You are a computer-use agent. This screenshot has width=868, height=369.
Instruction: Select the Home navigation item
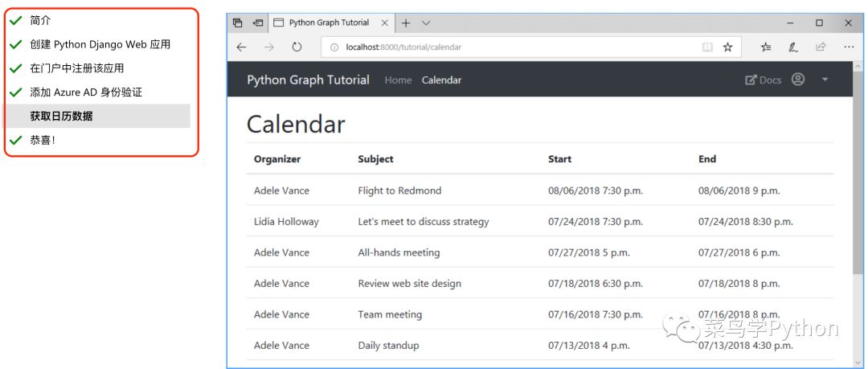click(x=398, y=80)
